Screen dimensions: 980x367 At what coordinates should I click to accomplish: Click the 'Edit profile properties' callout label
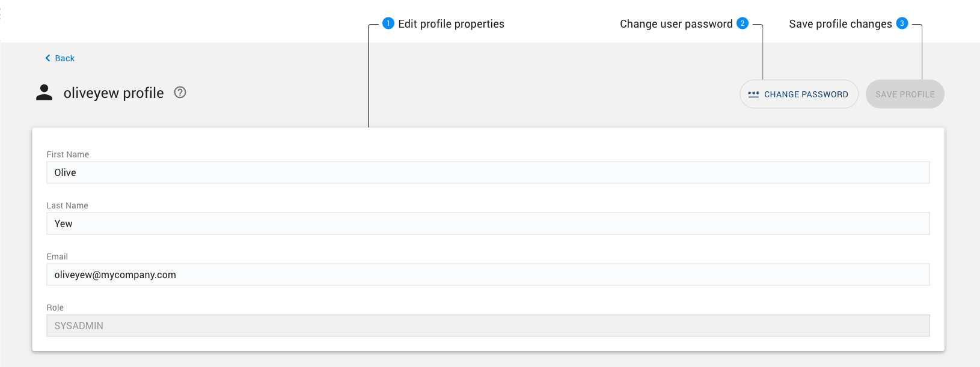click(x=451, y=24)
